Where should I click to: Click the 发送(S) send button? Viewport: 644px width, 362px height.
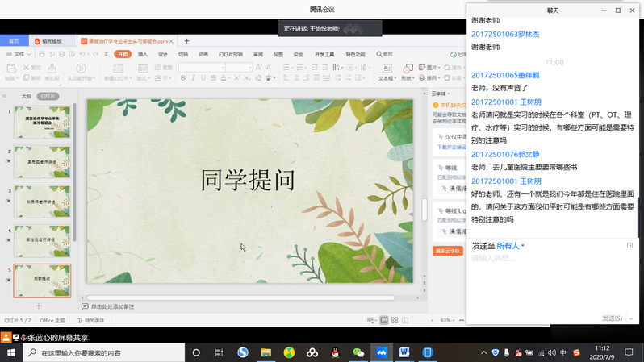click(613, 318)
